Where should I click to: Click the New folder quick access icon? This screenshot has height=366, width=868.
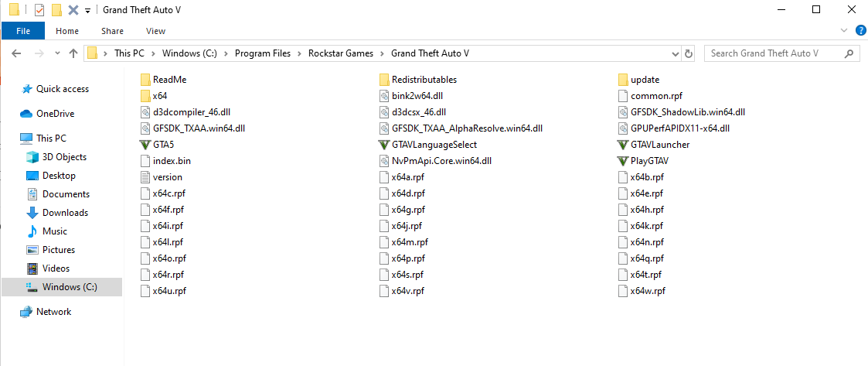click(56, 10)
